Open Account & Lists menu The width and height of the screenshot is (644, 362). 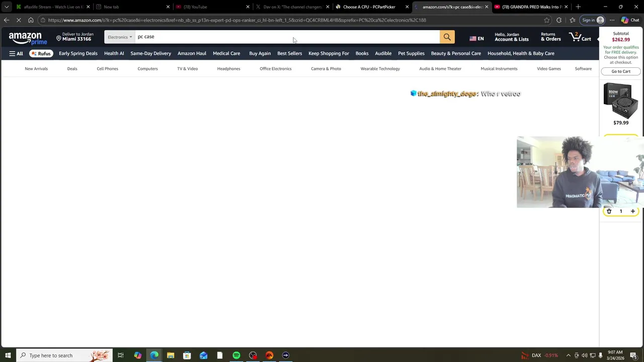point(511,37)
